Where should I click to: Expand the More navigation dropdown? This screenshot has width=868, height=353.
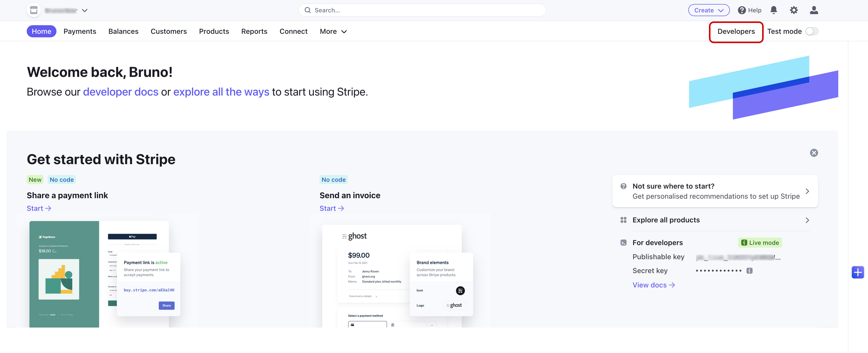point(333,31)
